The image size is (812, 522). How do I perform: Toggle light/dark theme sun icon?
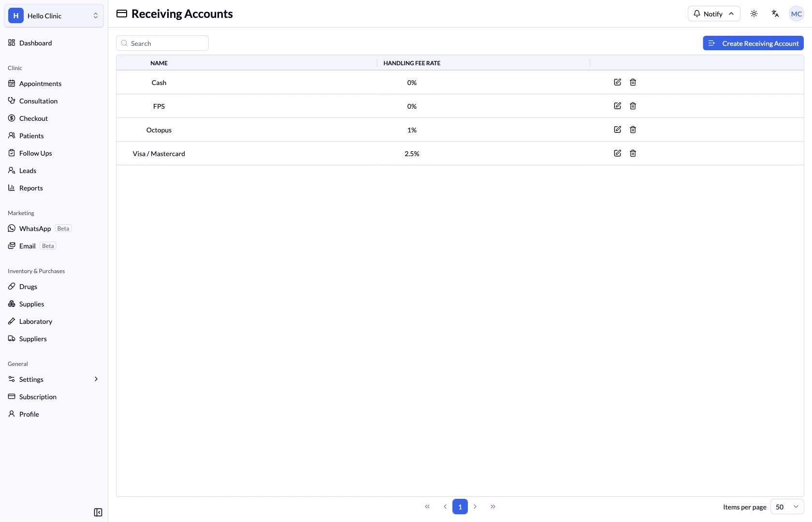click(754, 14)
